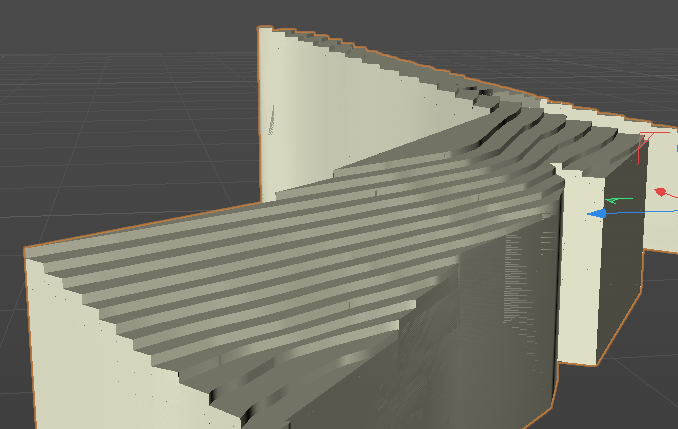Click the red axis arrowhead of the move gizmo
Image resolution: width=678 pixels, height=429 pixels.
660,192
